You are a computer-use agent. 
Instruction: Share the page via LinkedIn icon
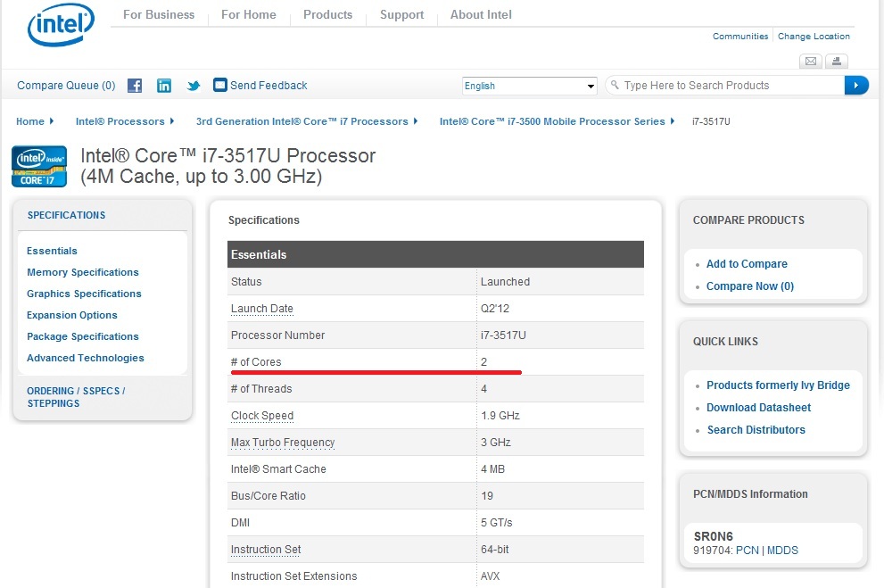(x=164, y=86)
